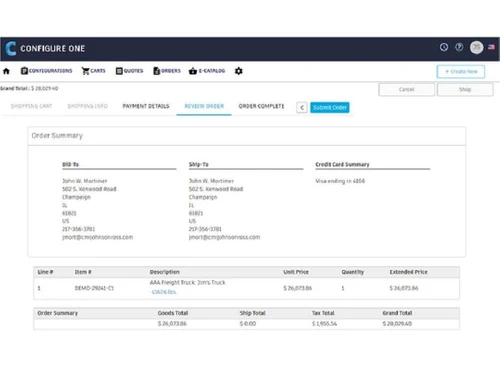
Task: Click the Cancel button
Action: pos(407,89)
